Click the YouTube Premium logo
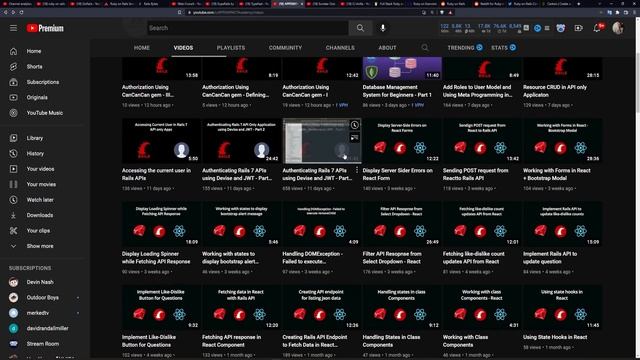The height and width of the screenshot is (360, 640). 45,28
